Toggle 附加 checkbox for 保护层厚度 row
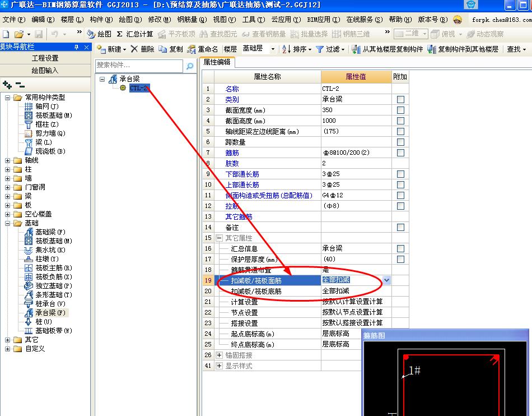The height and width of the screenshot is (416, 532). 400,260
